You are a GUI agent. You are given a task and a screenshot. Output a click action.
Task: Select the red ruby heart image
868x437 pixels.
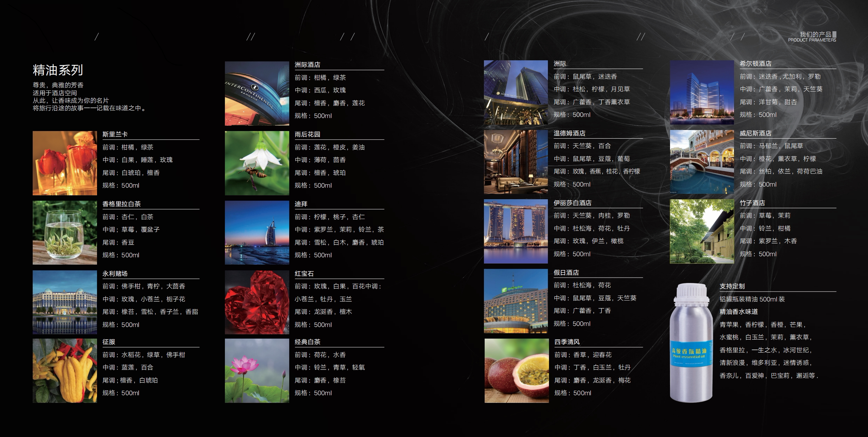coord(257,302)
